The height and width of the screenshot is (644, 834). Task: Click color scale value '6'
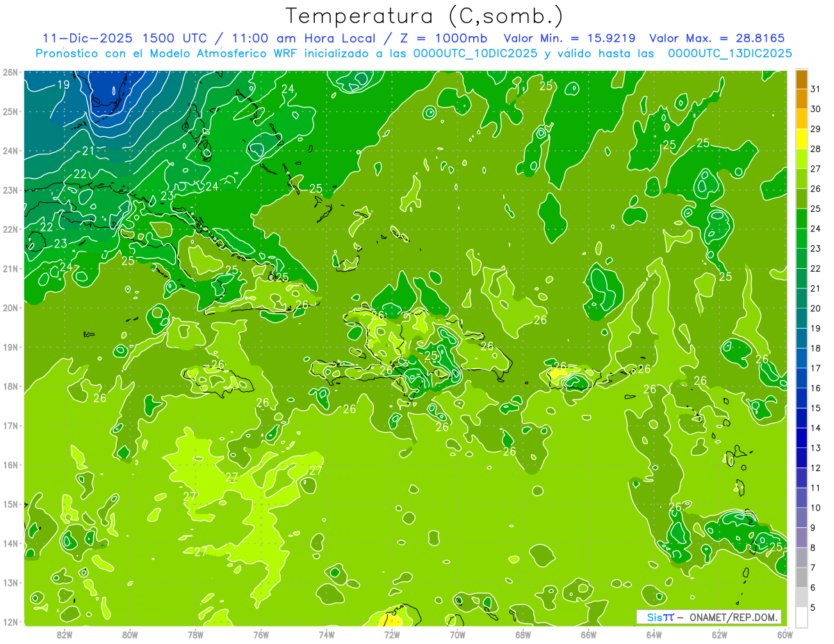point(814,588)
